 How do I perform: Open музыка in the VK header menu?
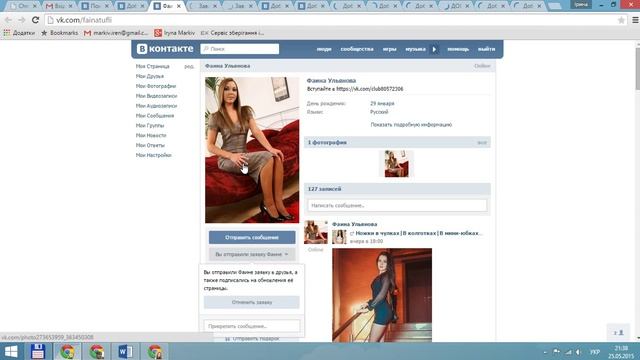pos(416,49)
